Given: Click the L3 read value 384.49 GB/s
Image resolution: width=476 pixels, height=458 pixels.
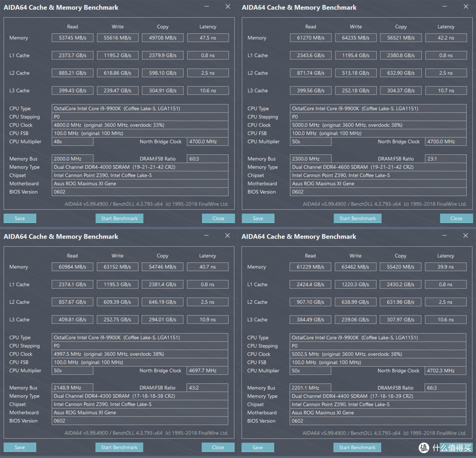Looking at the screenshot, I should tap(310, 320).
